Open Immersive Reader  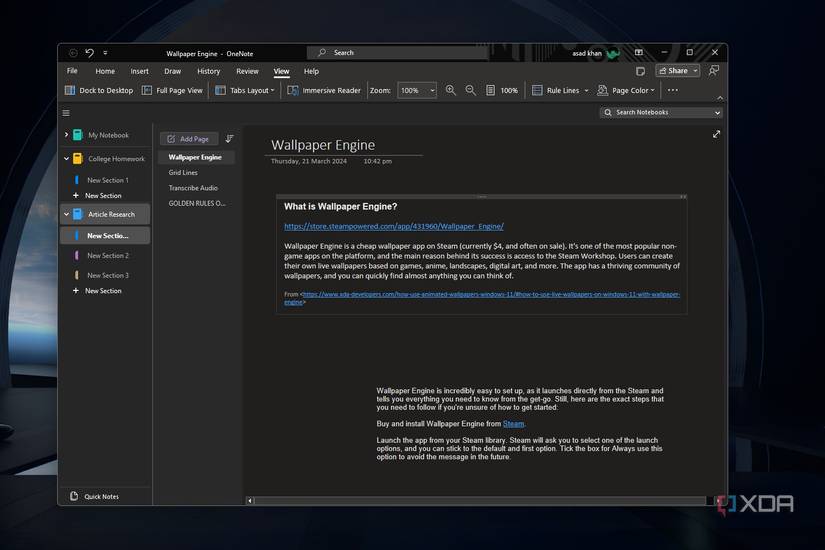tap(324, 90)
